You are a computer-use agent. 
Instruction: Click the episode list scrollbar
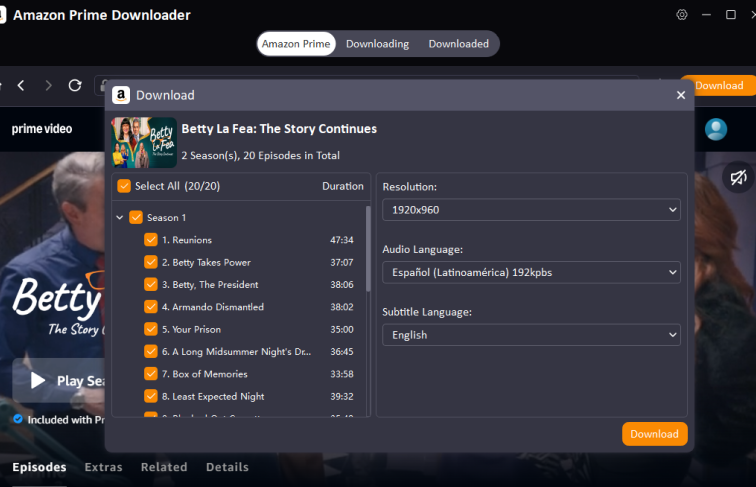tap(368, 249)
